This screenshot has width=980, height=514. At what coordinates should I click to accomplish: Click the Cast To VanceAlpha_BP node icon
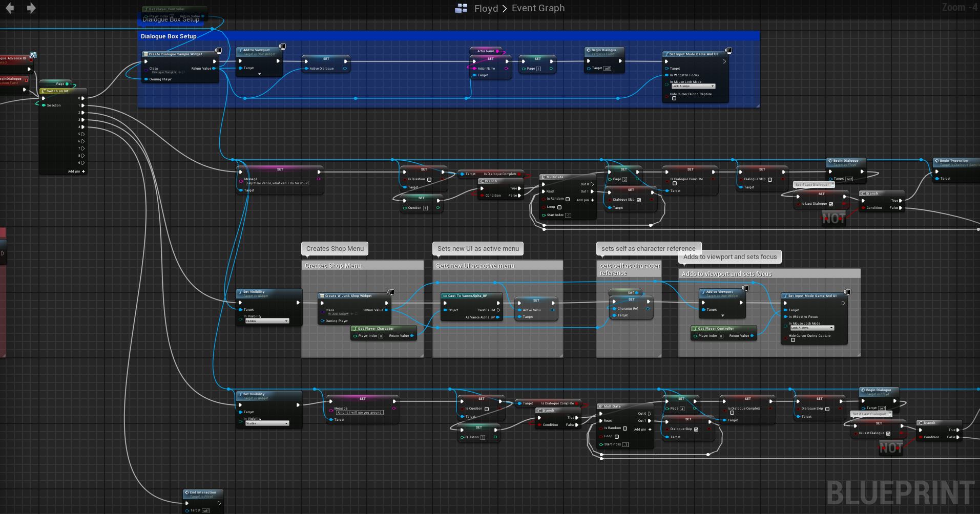pyautogui.click(x=445, y=296)
